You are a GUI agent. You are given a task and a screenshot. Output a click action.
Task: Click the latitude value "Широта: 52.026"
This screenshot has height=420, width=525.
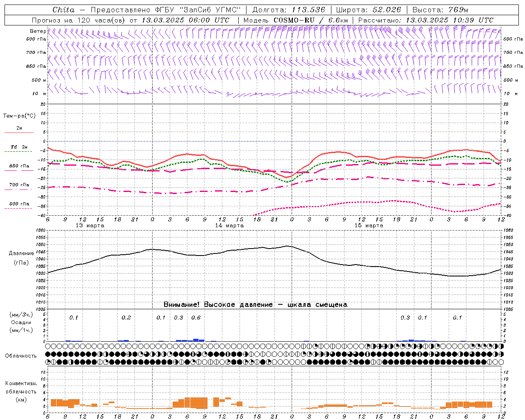coord(369,10)
